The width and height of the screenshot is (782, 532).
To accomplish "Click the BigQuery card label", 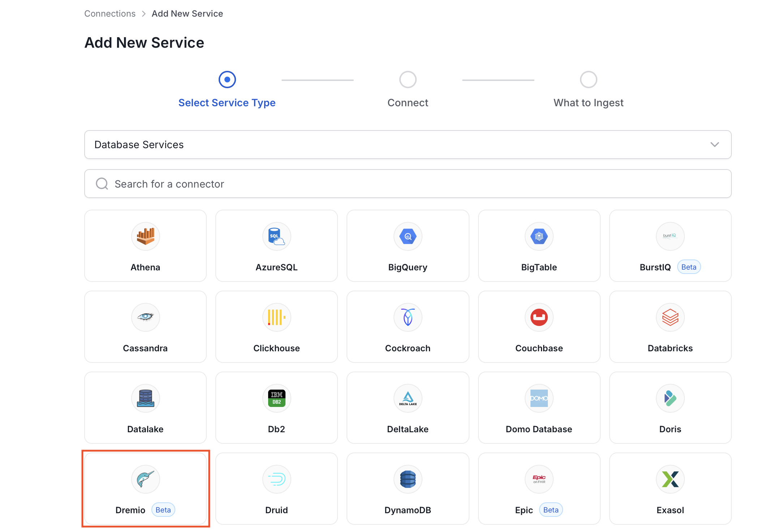I will (x=408, y=267).
